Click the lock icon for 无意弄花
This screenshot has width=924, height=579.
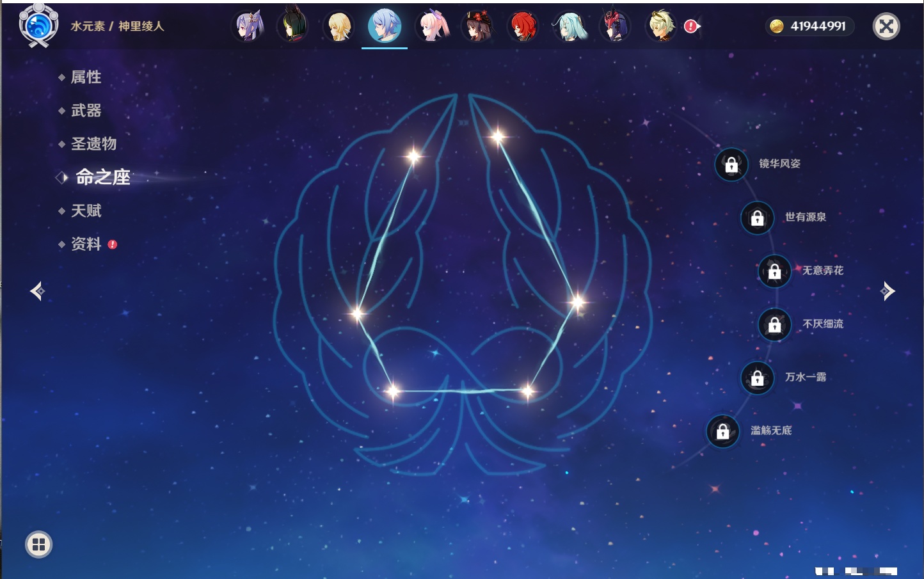(774, 271)
